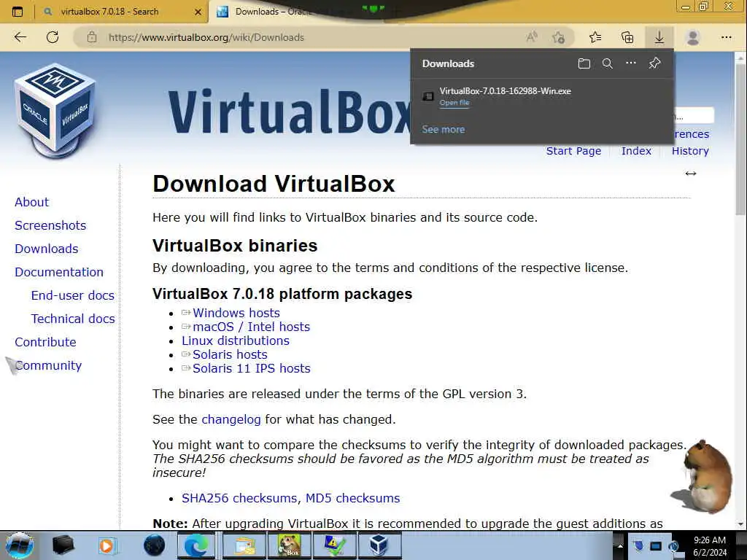Go to Start Page link

(x=573, y=151)
